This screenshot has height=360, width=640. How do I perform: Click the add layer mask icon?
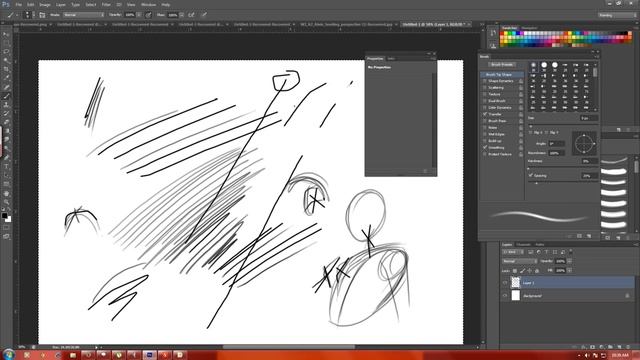593,347
